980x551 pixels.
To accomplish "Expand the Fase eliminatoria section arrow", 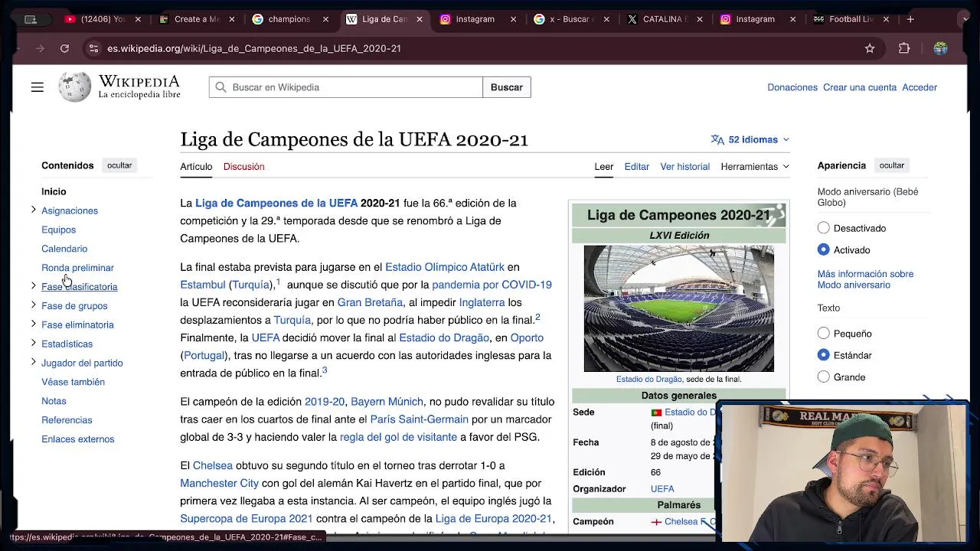I will click(33, 324).
